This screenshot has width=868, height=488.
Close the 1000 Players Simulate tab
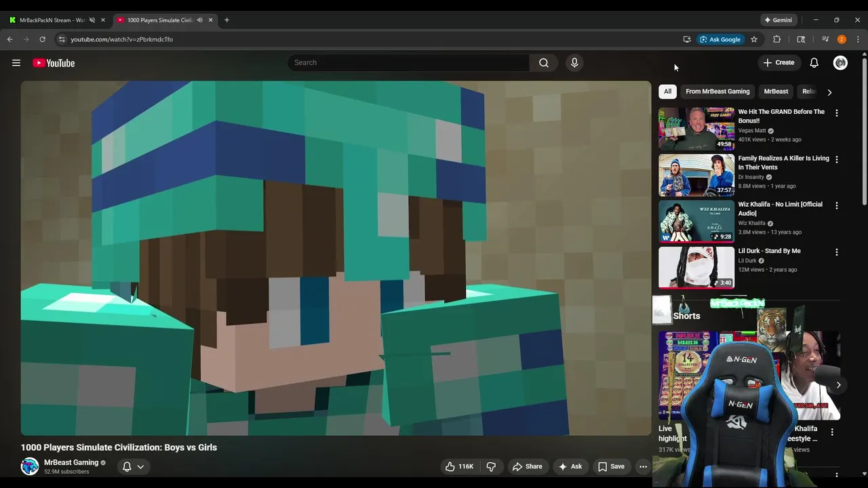(x=210, y=20)
